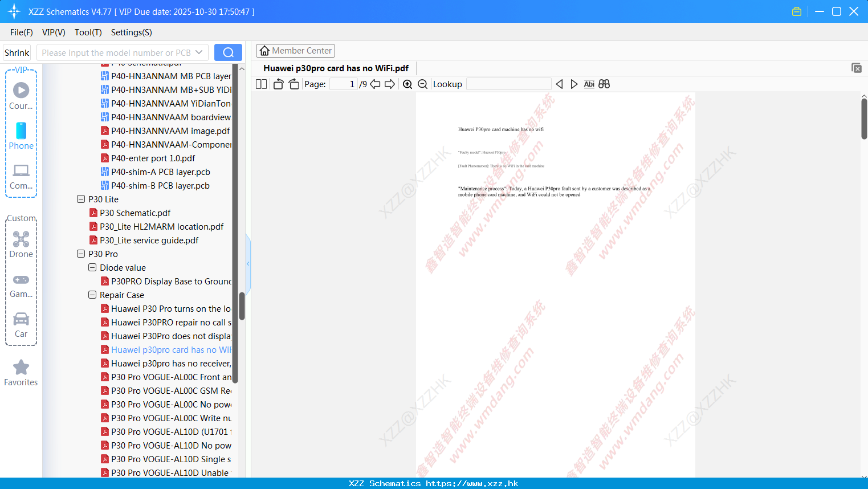Image resolution: width=868 pixels, height=489 pixels.
Task: Open P40-enter port 1.0.pdf
Action: pyautogui.click(x=148, y=158)
